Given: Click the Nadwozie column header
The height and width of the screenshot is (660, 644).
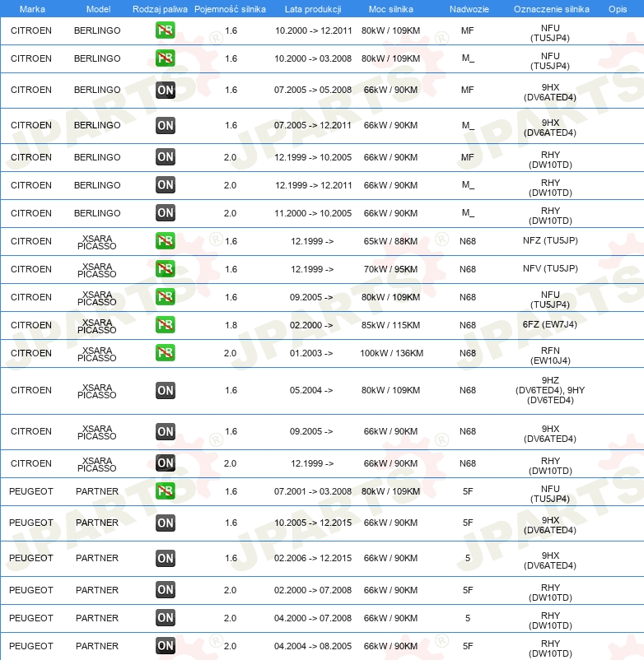Looking at the screenshot, I should point(469,9).
